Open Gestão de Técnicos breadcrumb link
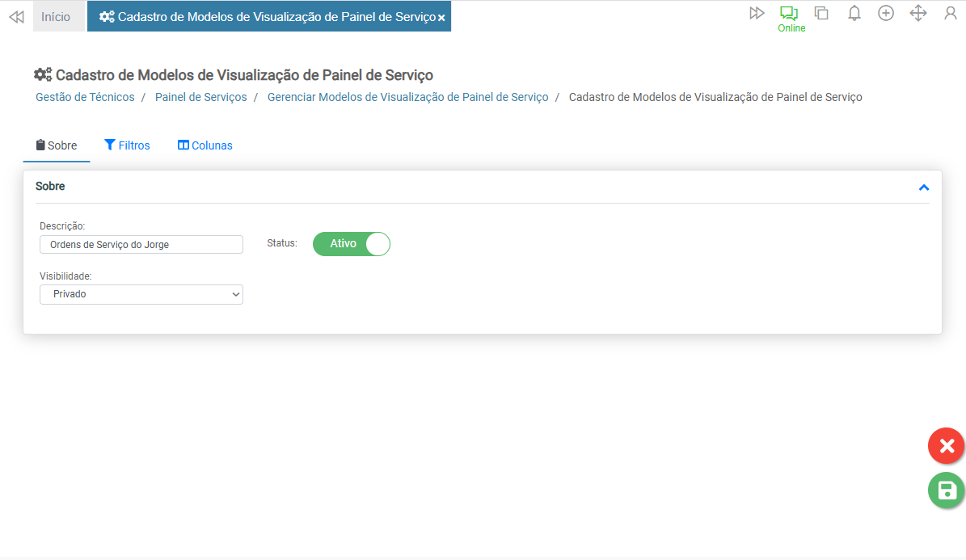This screenshot has width=966, height=560. [85, 97]
